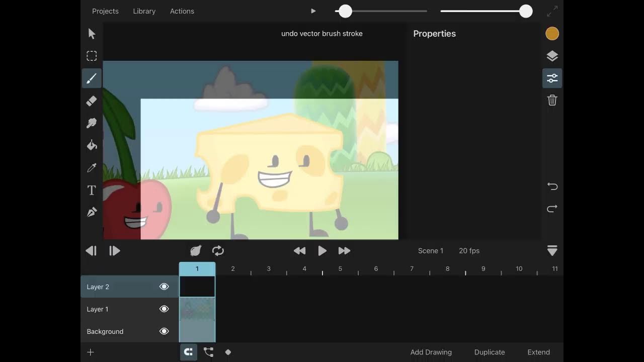
Task: Hide Layer 1 with the eye icon
Action: [x=164, y=309]
